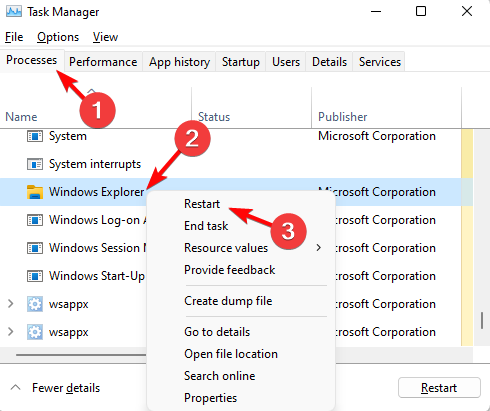The width and height of the screenshot is (490, 411).
Task: Choose End task in the context menu
Action: pyautogui.click(x=206, y=226)
